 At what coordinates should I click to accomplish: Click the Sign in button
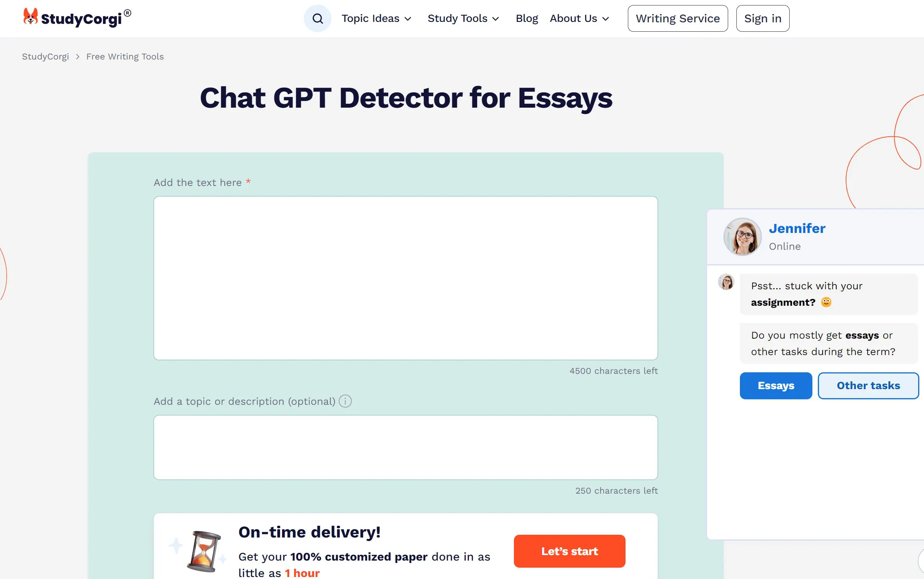coord(763,18)
